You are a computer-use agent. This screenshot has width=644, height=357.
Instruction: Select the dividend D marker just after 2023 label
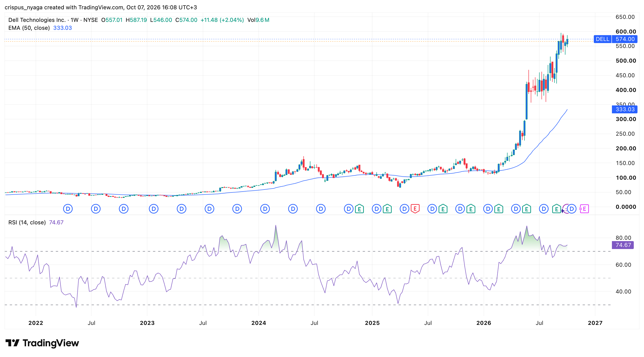154,209
